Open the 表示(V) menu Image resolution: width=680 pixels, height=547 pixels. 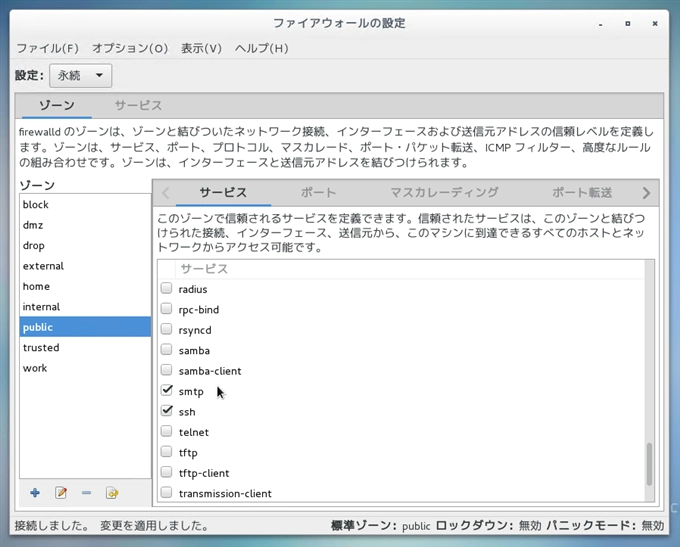[201, 48]
